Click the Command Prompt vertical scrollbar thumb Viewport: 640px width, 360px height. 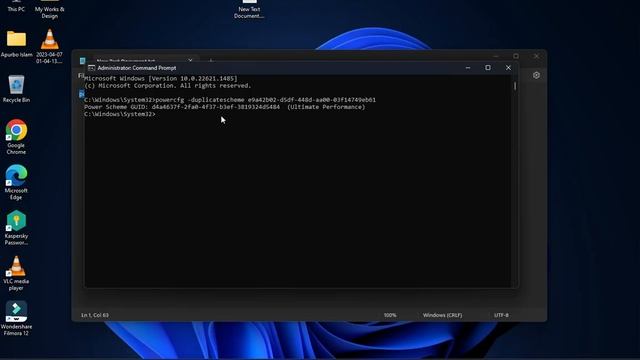[x=515, y=86]
